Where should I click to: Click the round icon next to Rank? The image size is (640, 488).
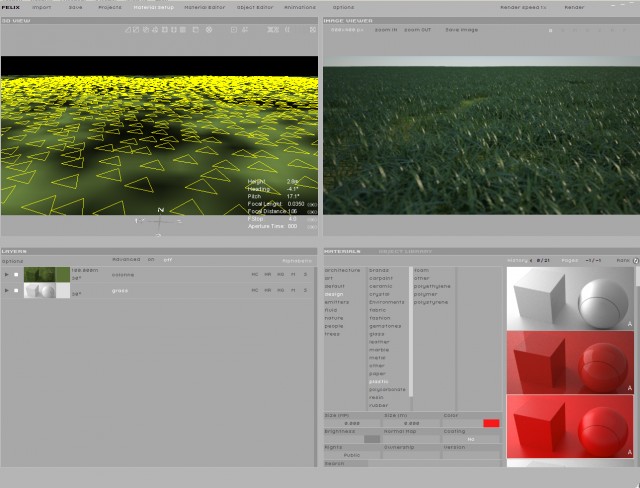coord(636,260)
